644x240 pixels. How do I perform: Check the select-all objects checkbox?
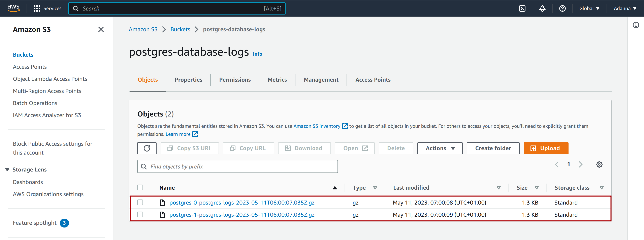140,187
